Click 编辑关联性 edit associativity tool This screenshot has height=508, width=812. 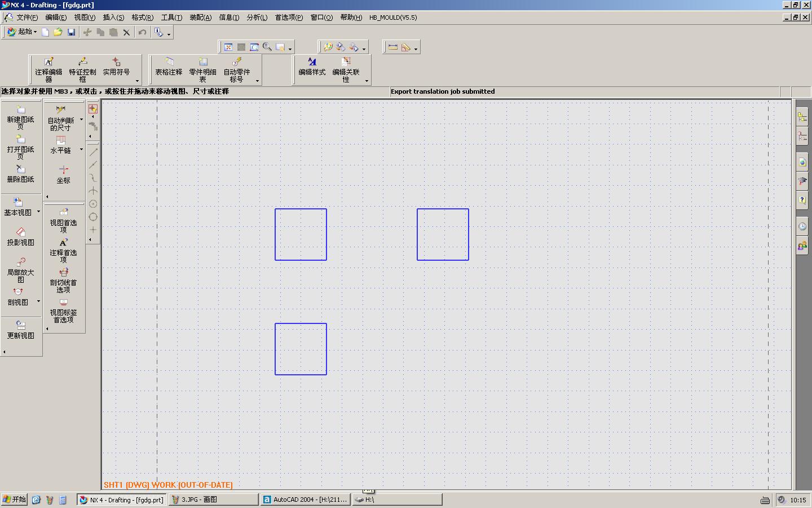click(x=346, y=69)
